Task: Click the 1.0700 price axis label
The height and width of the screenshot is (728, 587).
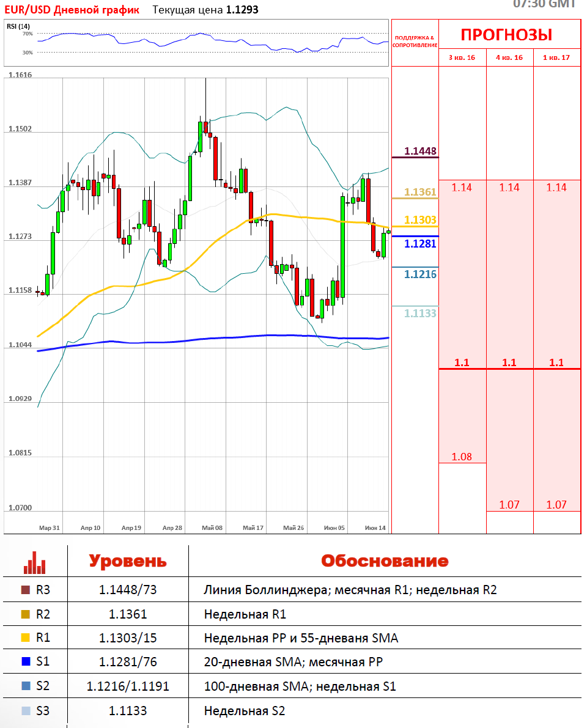Action: coord(20,508)
